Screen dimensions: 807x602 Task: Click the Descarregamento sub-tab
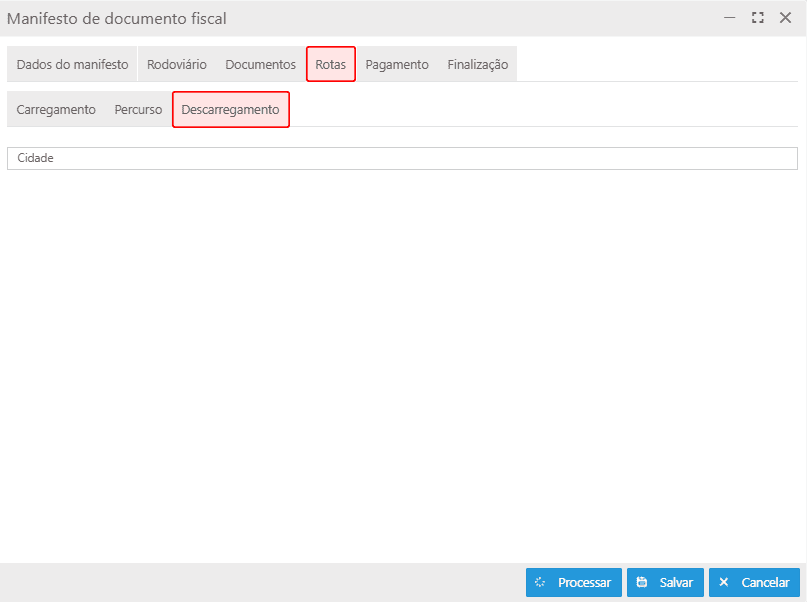230,109
